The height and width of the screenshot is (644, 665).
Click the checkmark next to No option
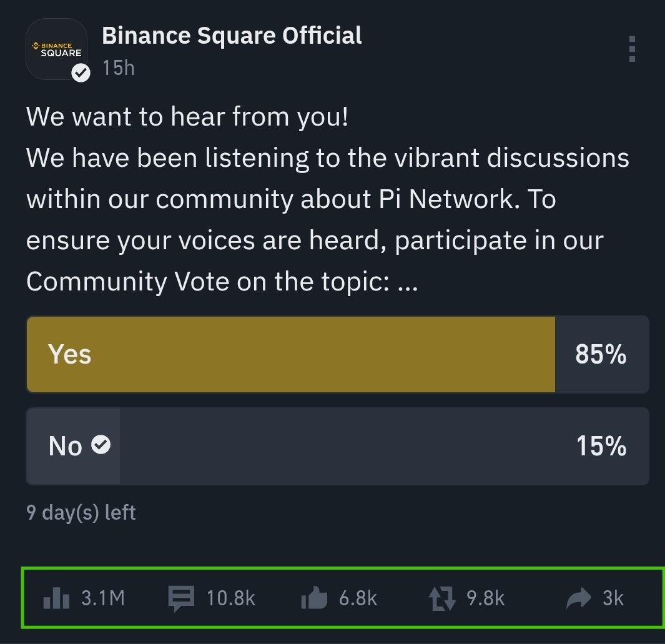coord(101,445)
